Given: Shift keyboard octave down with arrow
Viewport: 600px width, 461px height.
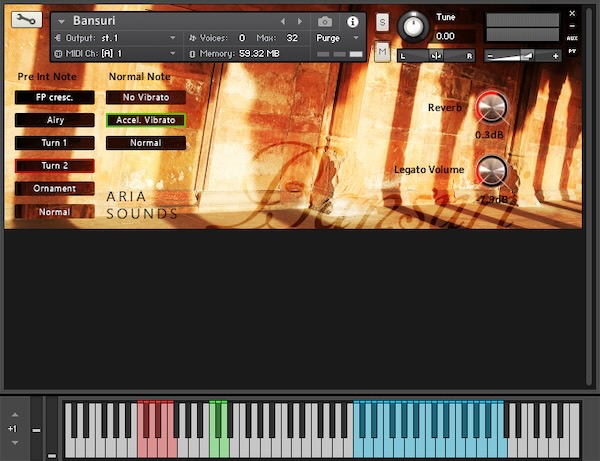Looking at the screenshot, I should coord(15,443).
